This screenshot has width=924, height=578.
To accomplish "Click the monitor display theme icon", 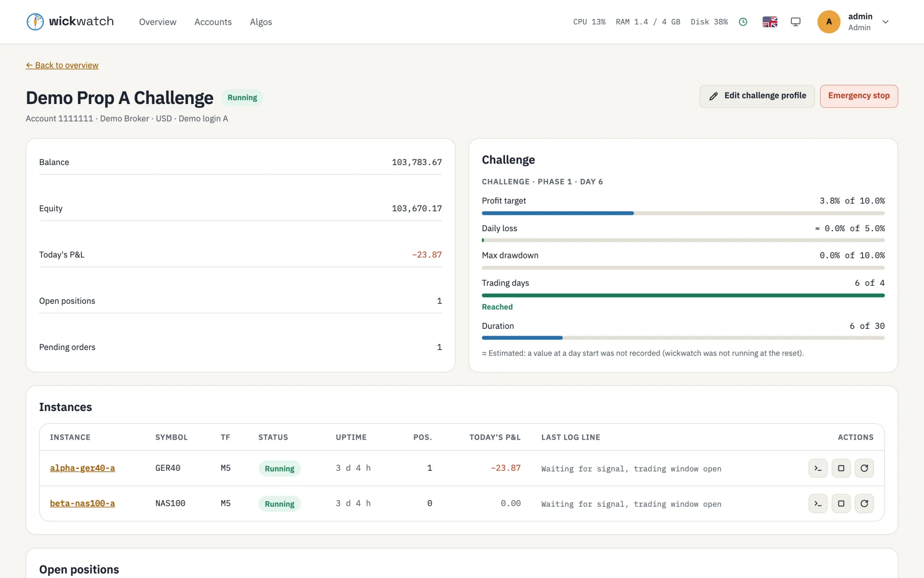I will point(796,22).
